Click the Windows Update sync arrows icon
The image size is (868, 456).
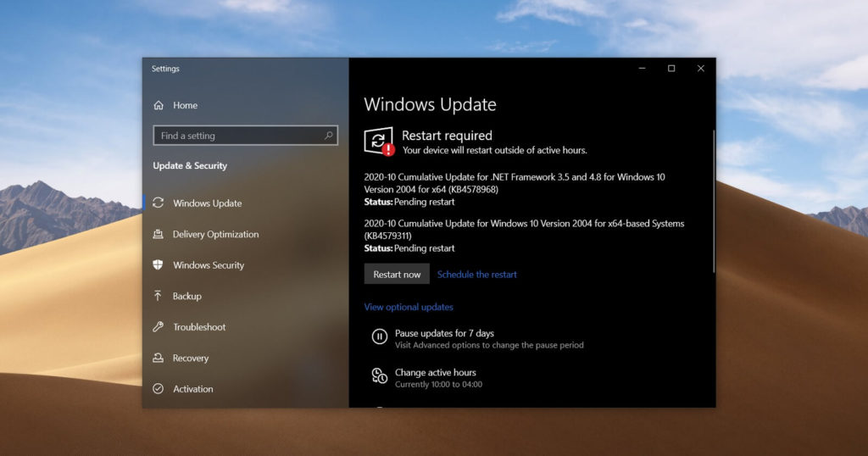(159, 203)
